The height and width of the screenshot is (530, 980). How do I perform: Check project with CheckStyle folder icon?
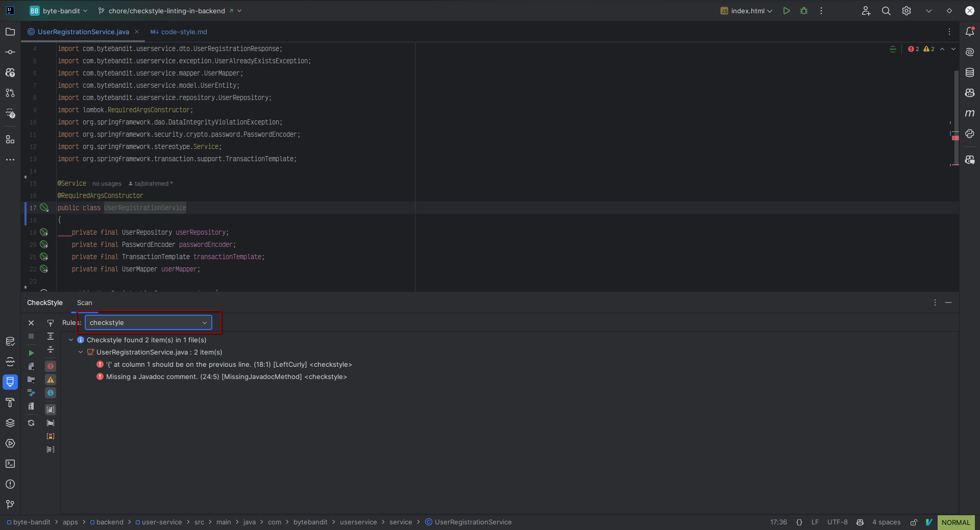click(31, 380)
